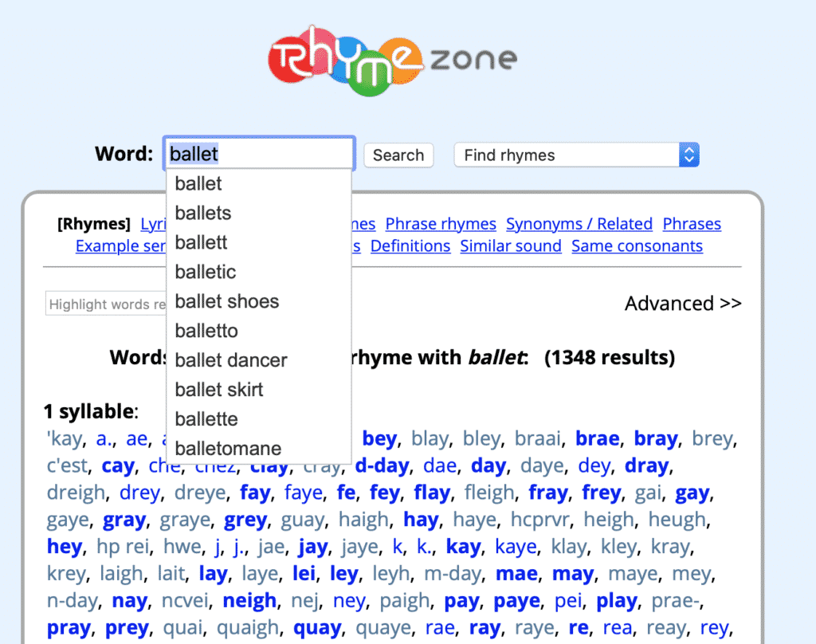816x644 pixels.
Task: Click the rhyme word 'dae'
Action: click(440, 466)
